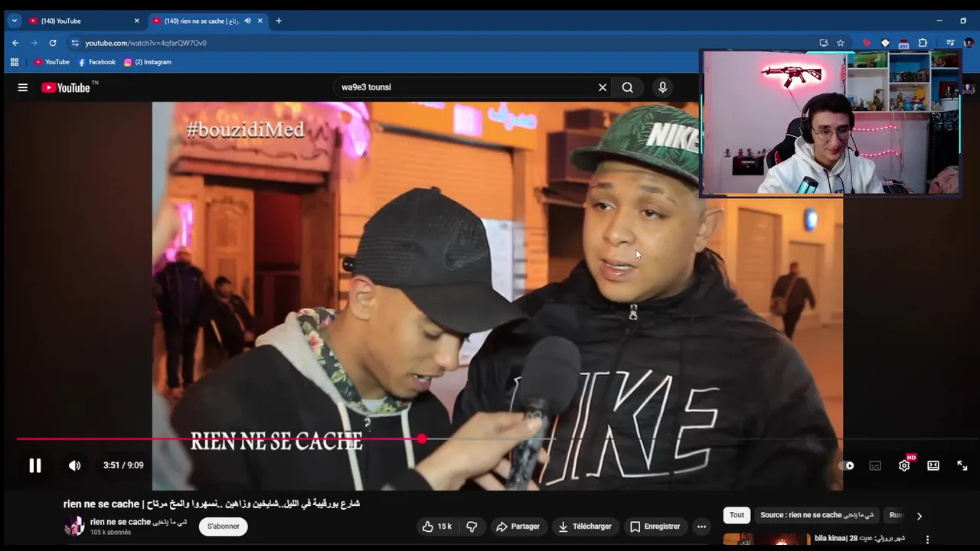Click the Télécharger download button

pyautogui.click(x=585, y=527)
